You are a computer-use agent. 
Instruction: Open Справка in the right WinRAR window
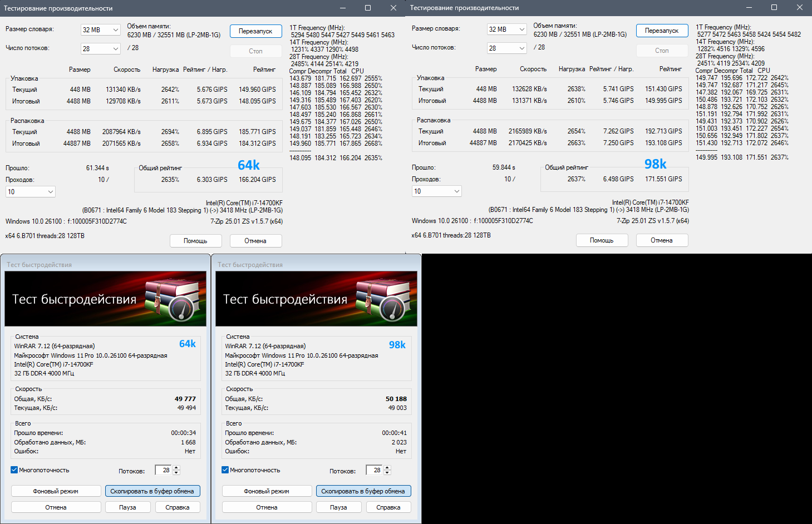click(388, 507)
